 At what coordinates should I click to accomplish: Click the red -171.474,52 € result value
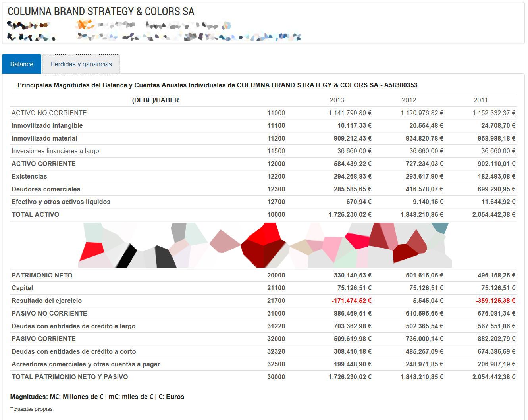pos(351,301)
